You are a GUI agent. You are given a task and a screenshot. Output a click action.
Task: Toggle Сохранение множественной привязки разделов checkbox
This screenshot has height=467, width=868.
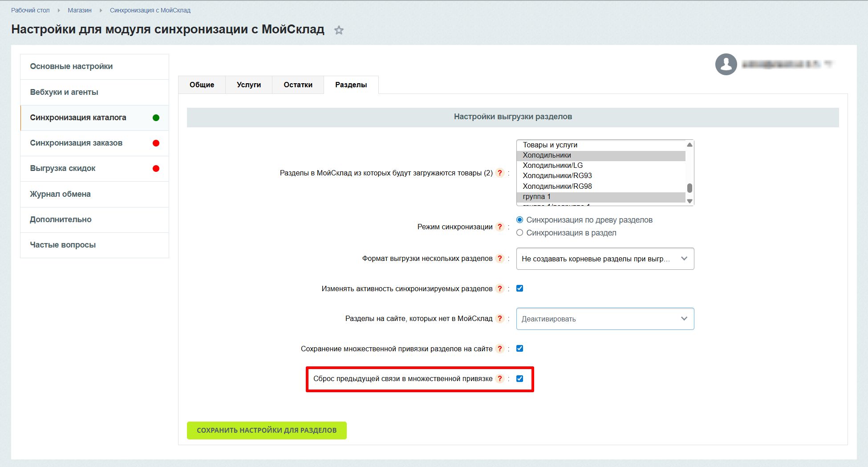pos(519,349)
